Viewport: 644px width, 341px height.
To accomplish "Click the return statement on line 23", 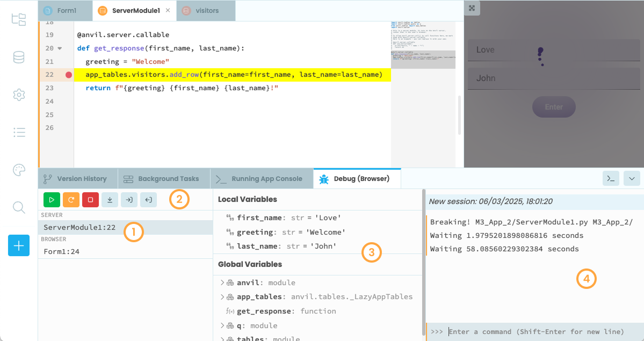I will tap(182, 88).
